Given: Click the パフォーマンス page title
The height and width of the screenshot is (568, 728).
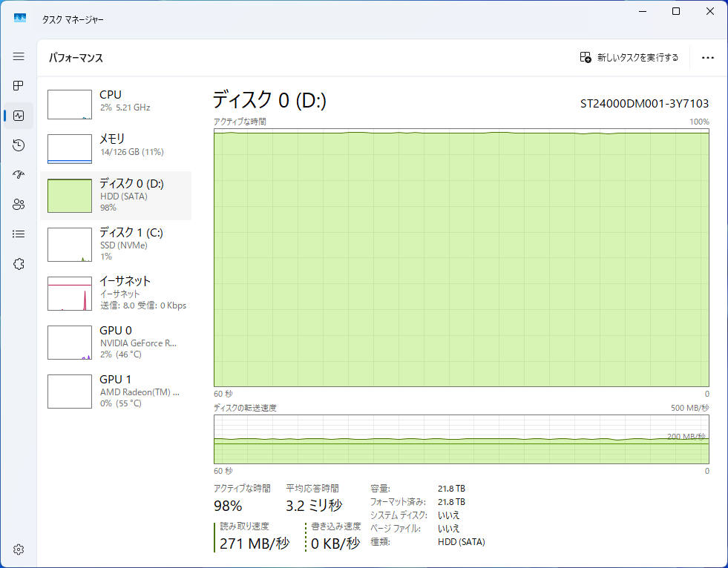Looking at the screenshot, I should point(76,58).
